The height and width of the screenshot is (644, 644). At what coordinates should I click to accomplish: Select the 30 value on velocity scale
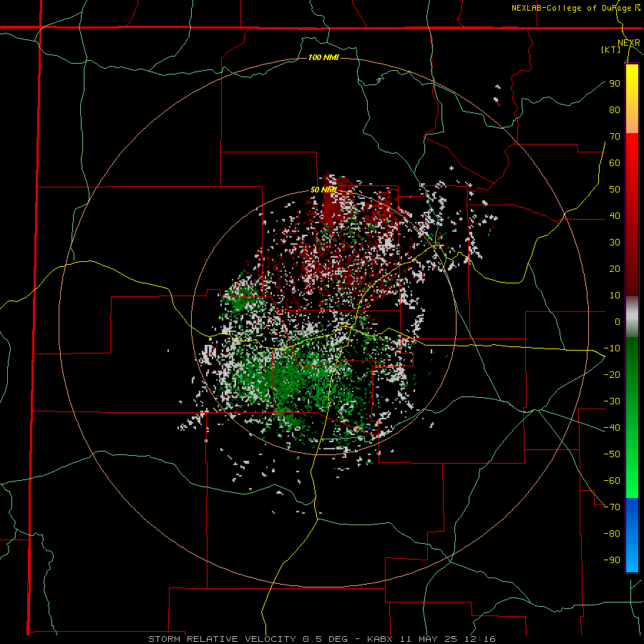coord(615,243)
